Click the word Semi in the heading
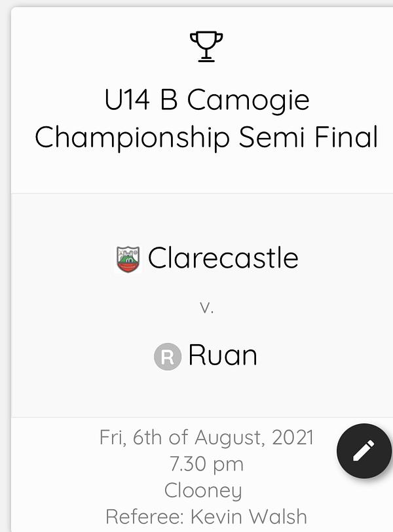393x532 pixels. (271, 136)
